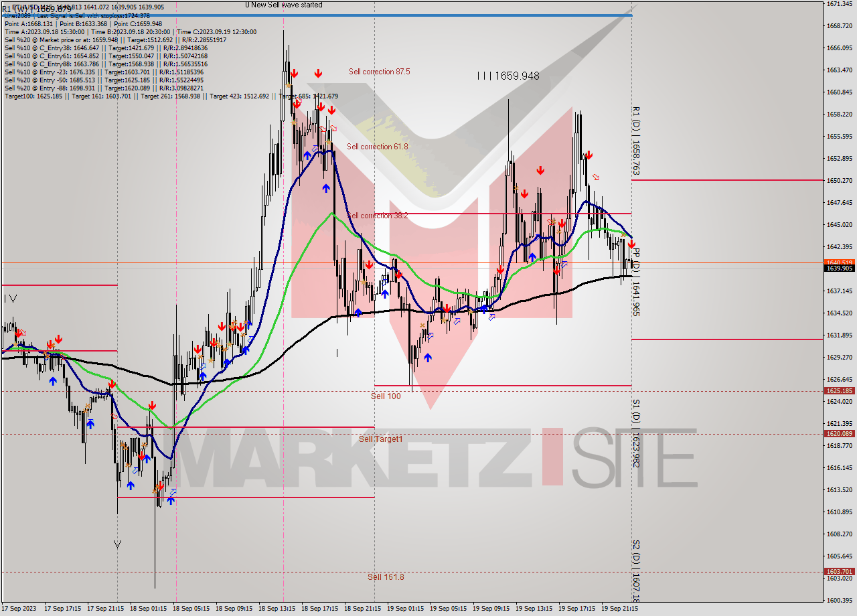Click the 'Sell correction 87.5' label
Viewport: 857px width, 616px height.
pyautogui.click(x=379, y=72)
